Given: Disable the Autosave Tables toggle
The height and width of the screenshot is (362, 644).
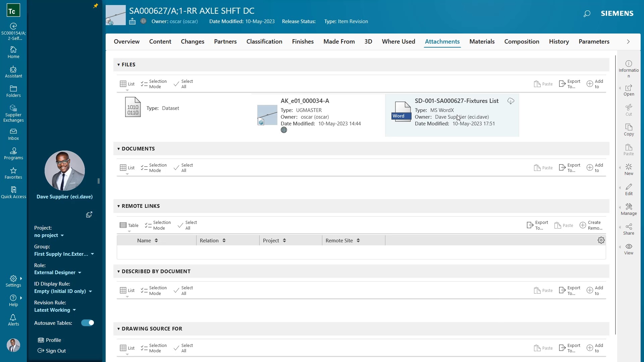Looking at the screenshot, I should pos(87,323).
